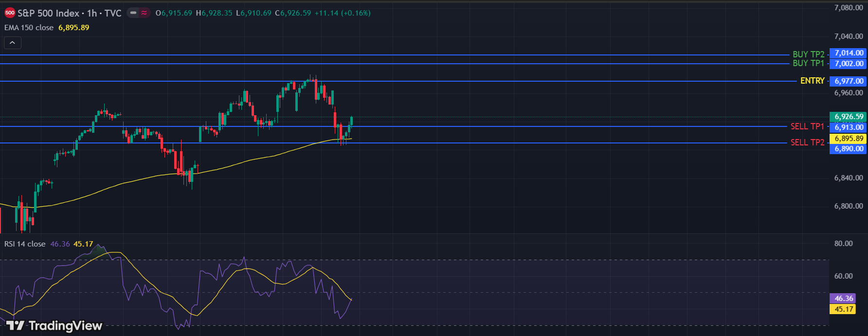Select the S&P 500 Index symbol title

69,13
